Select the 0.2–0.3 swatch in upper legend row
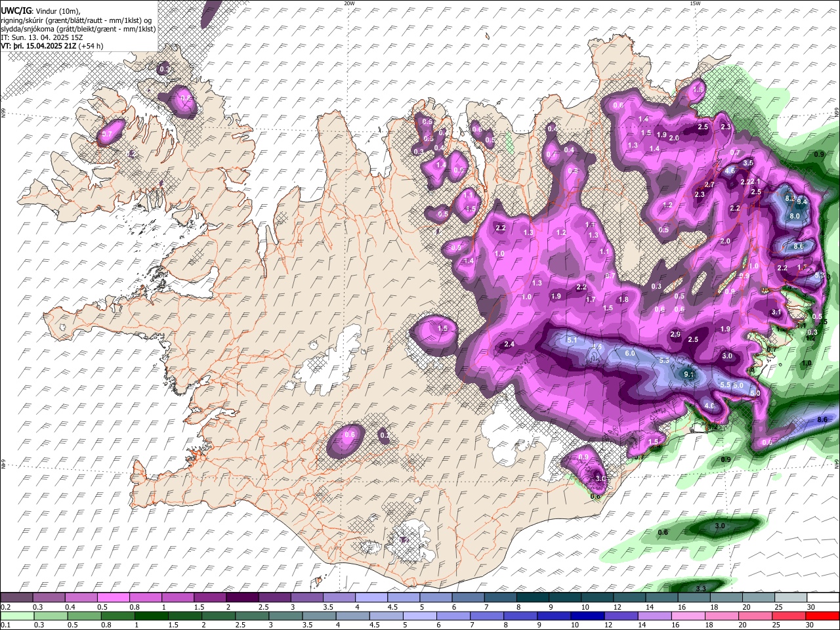 click(18, 598)
